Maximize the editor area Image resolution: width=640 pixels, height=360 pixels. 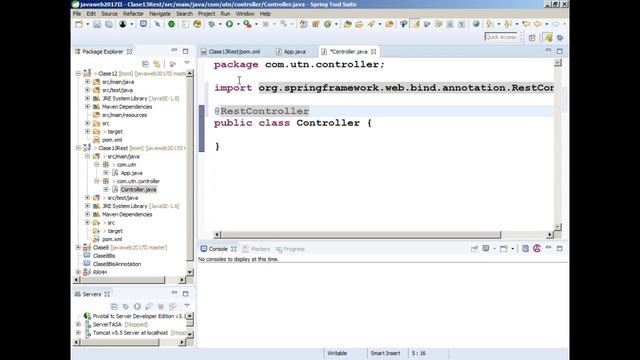[560, 51]
